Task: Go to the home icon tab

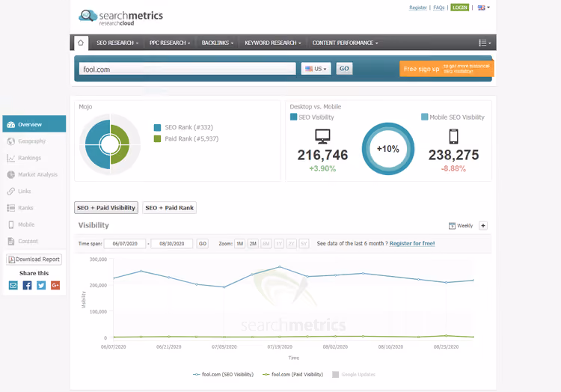Action: pos(81,43)
